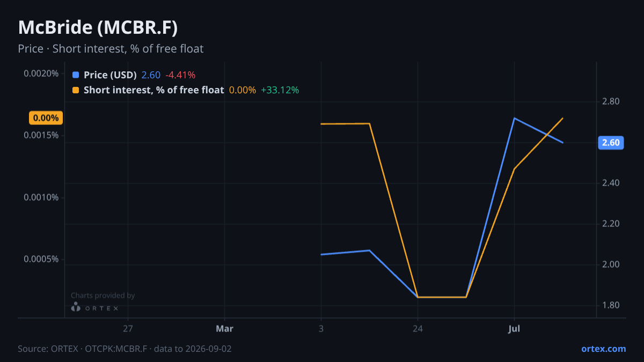This screenshot has height=362, width=644.
Task: Click the +33.12% short interest change value
Action: [280, 90]
